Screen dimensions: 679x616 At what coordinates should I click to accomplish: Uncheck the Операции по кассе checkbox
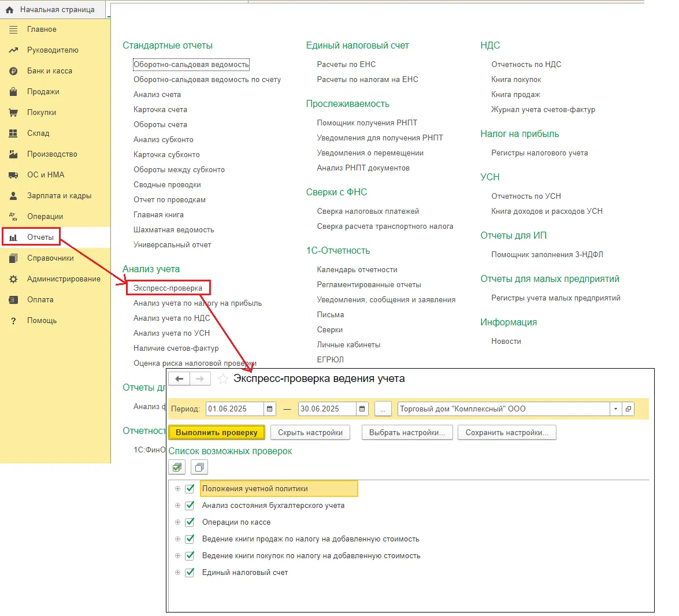tap(190, 522)
